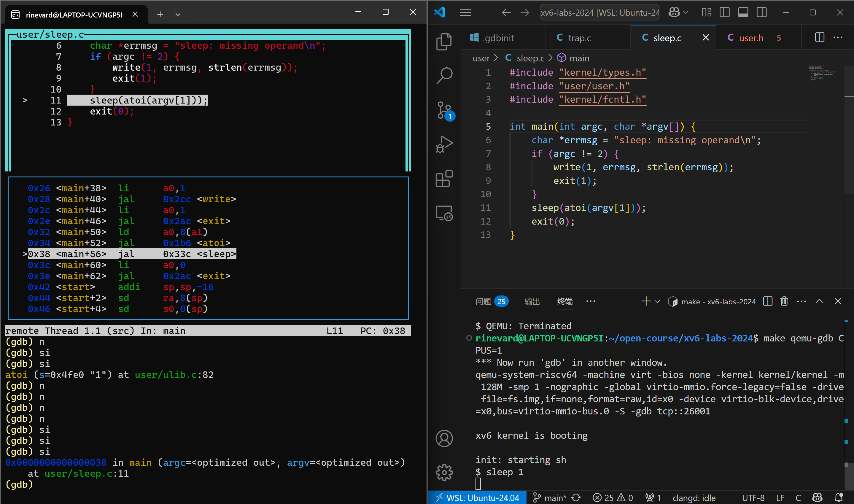The image size is (854, 504).
Task: Toggle the secondary side bar layout
Action: (x=762, y=12)
